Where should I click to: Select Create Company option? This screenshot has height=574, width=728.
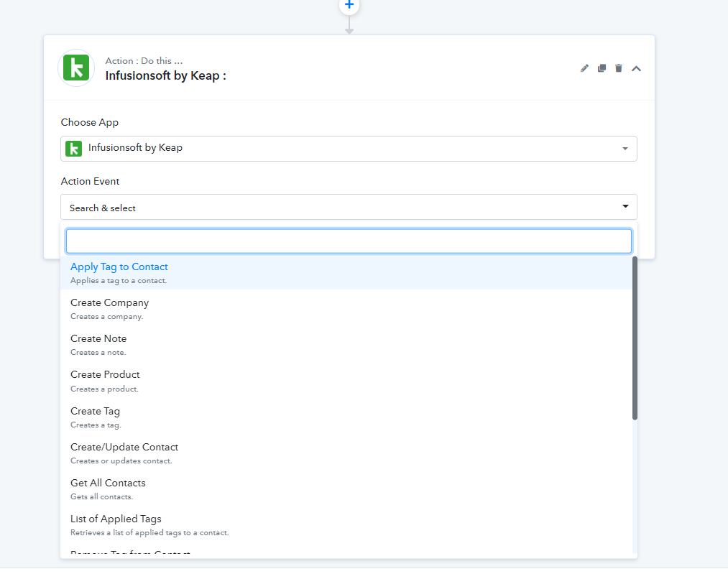[346, 309]
